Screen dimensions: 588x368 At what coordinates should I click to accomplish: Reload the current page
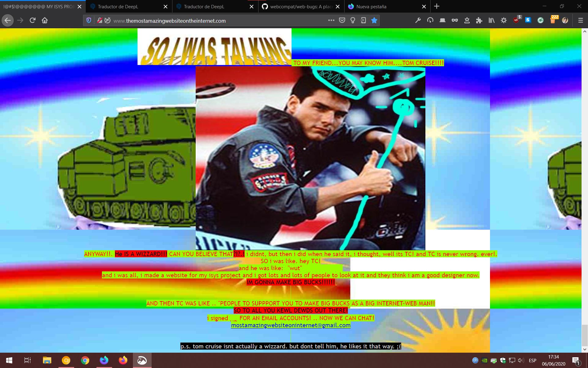[x=32, y=21]
